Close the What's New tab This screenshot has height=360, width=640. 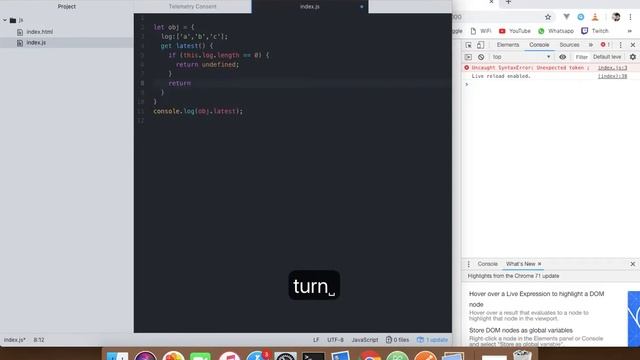point(540,264)
